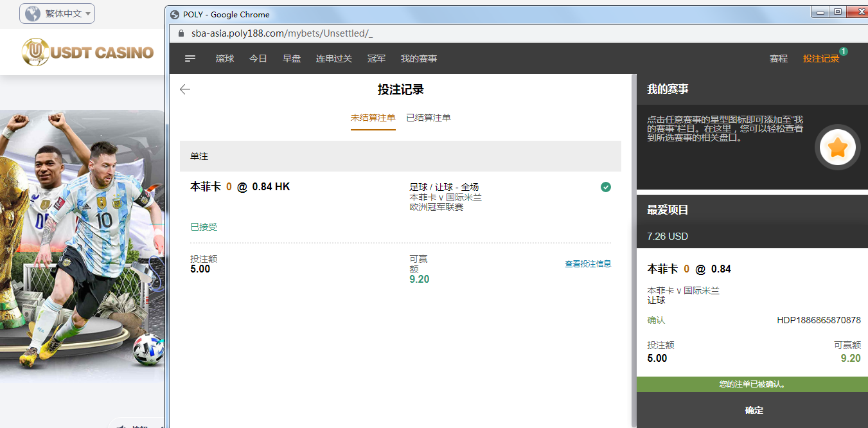Click 足球 / 让球 - 全场 text

pos(444,187)
